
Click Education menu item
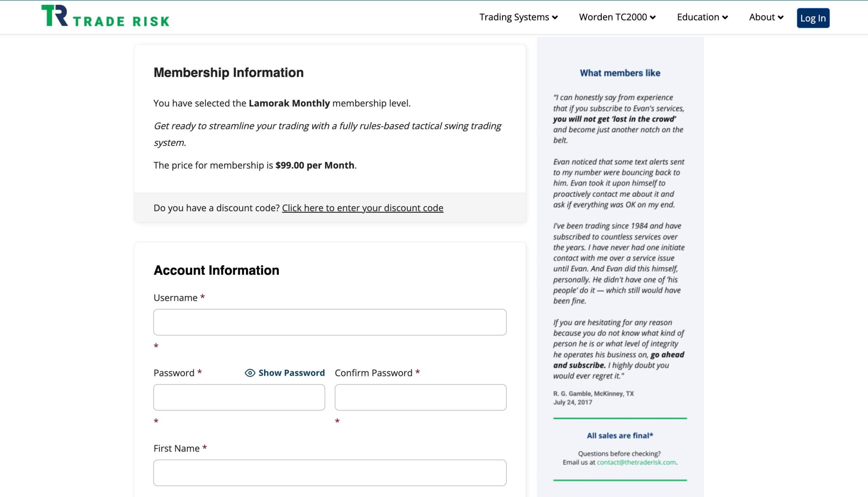pyautogui.click(x=701, y=17)
